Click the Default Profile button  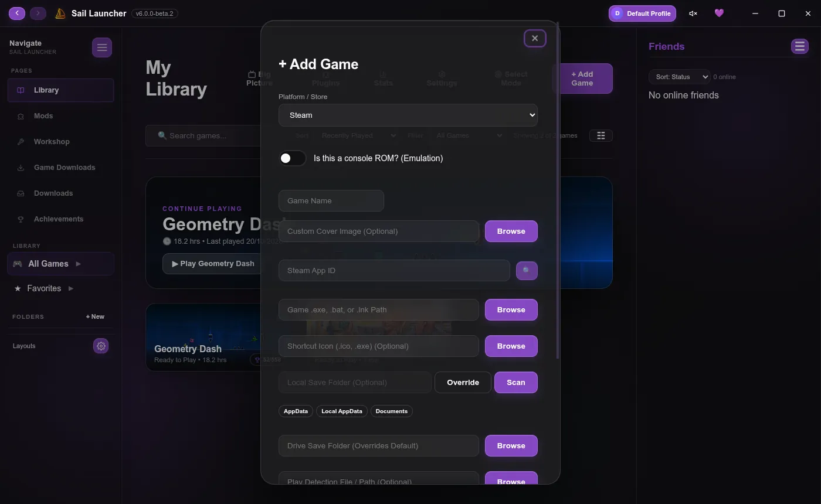642,13
